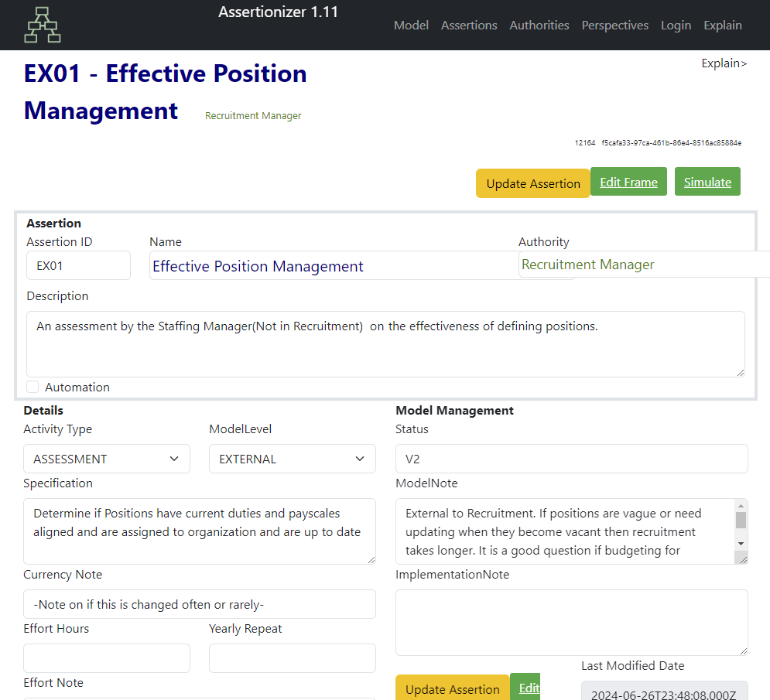Click the ModelNote scrollbar thumb
Viewport: 770px width, 700px height.
point(741,521)
